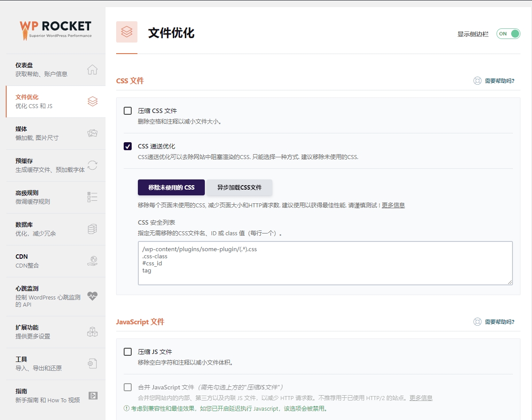The height and width of the screenshot is (420, 532).
Task: Click inside the CSS 安全列表 text area
Action: (x=325, y=263)
